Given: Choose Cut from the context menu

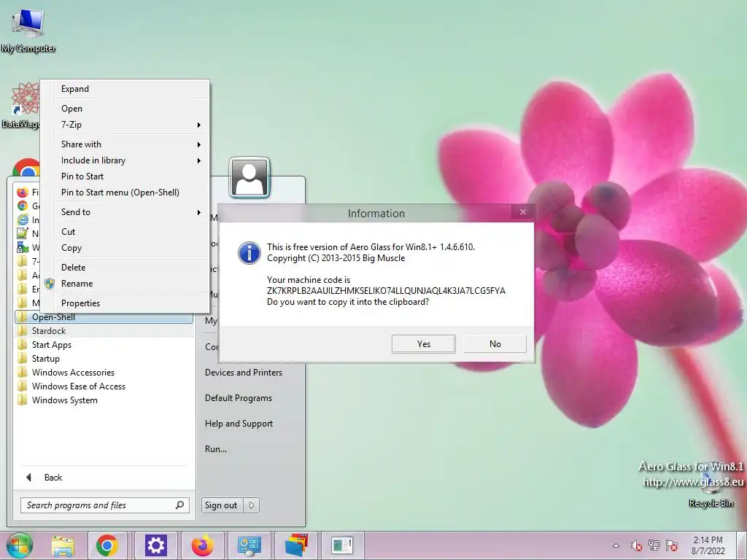Looking at the screenshot, I should pos(125,232).
